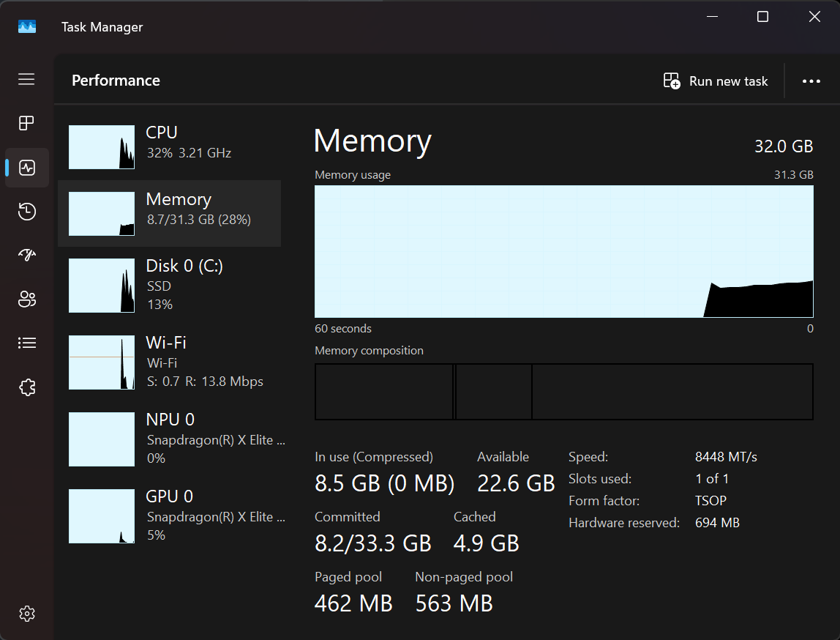Click the NPU 0 mini graph
The image size is (840, 640).
(102, 439)
